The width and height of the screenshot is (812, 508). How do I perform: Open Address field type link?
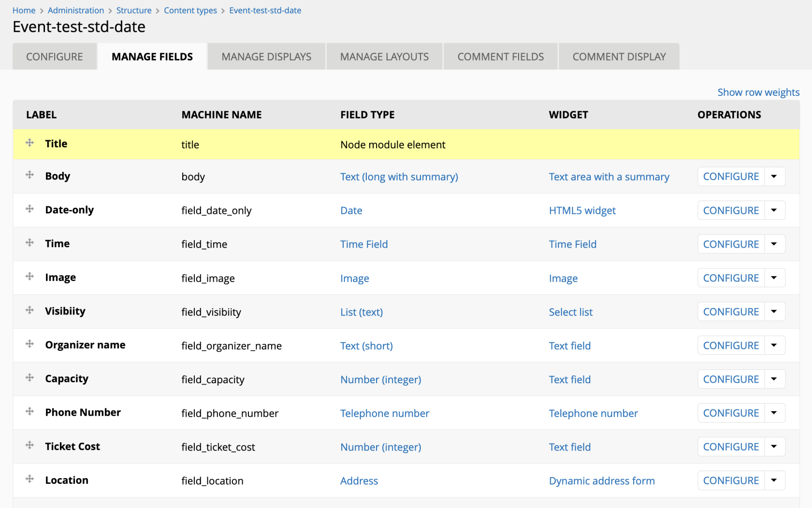point(359,481)
